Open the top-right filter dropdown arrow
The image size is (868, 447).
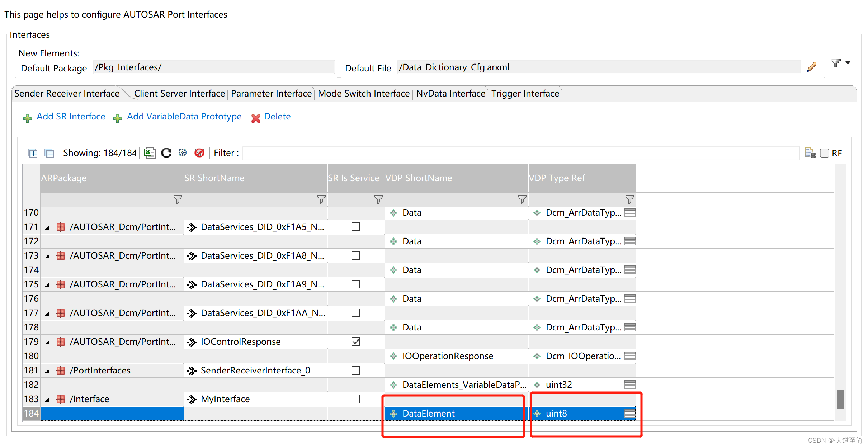pos(848,63)
